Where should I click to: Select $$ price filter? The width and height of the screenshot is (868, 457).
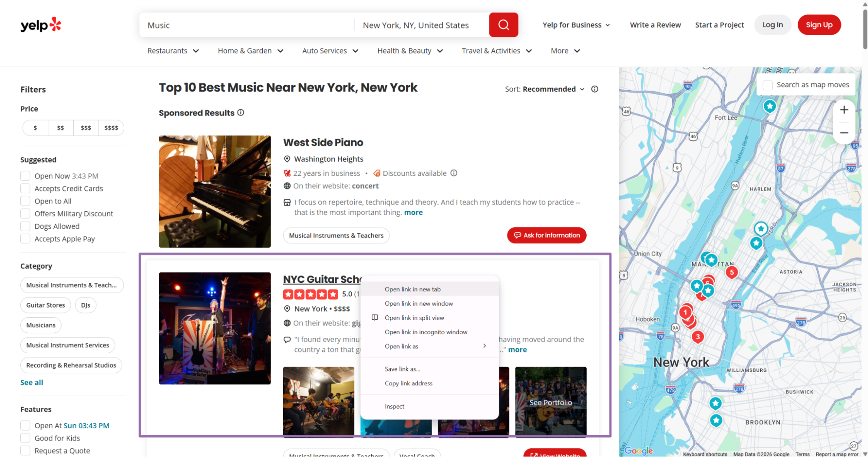60,128
